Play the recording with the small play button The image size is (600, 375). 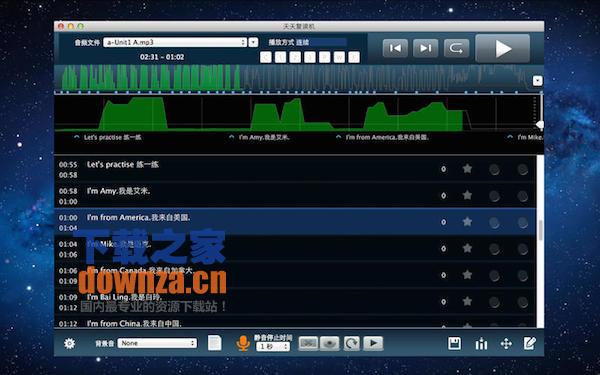[373, 343]
